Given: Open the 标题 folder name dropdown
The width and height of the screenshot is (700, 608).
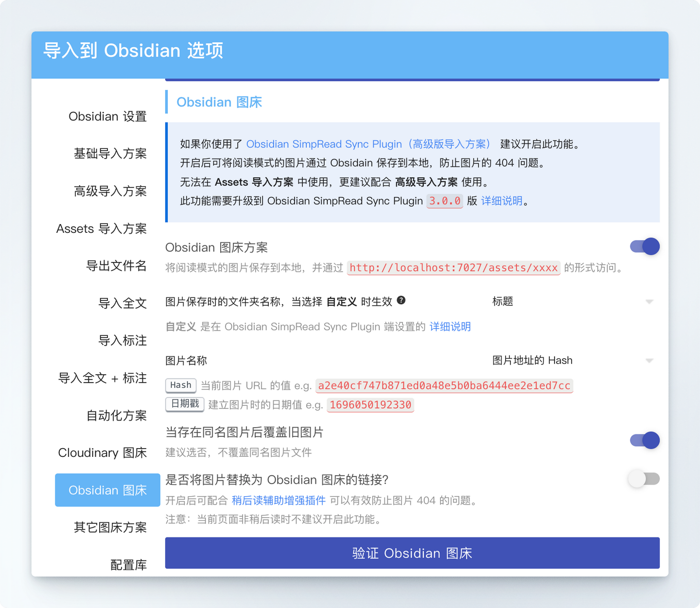Looking at the screenshot, I should pyautogui.click(x=573, y=302).
